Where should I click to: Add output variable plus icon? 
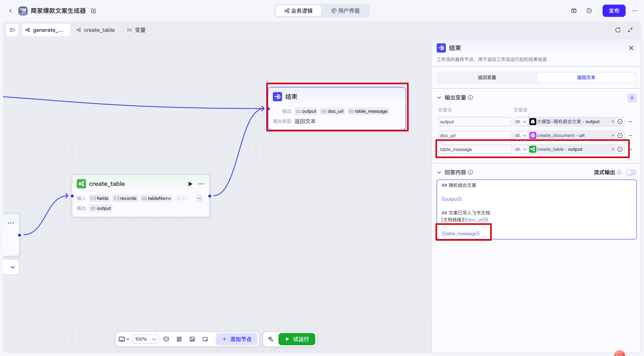(x=632, y=98)
